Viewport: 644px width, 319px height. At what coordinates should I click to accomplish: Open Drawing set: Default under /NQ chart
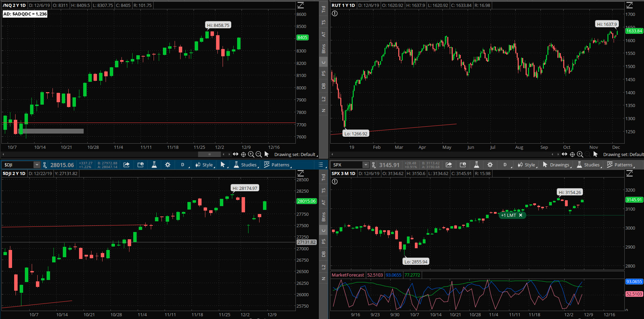click(296, 154)
